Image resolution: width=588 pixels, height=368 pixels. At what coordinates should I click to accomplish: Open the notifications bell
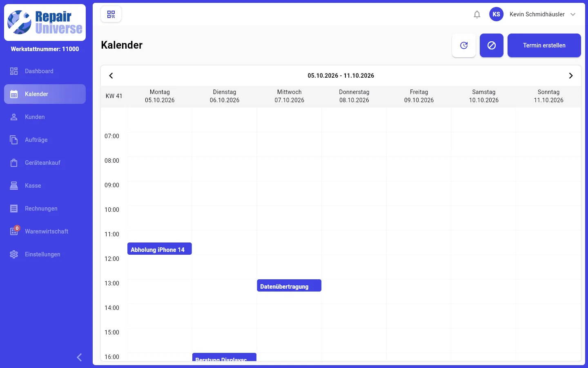point(477,14)
